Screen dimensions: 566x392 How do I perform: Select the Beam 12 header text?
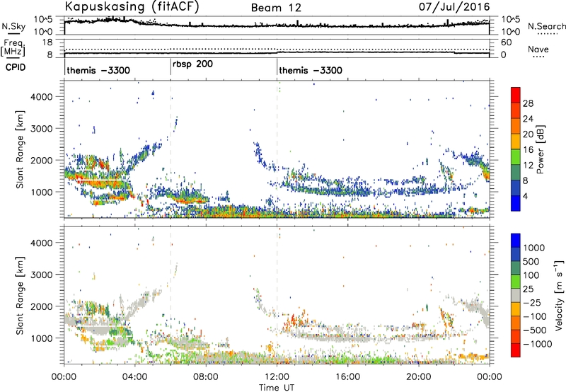click(x=276, y=8)
